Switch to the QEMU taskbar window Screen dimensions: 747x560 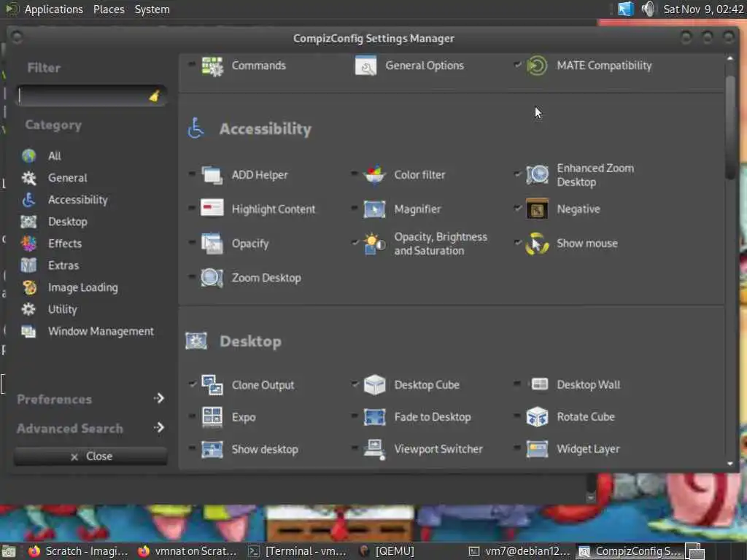(387, 551)
